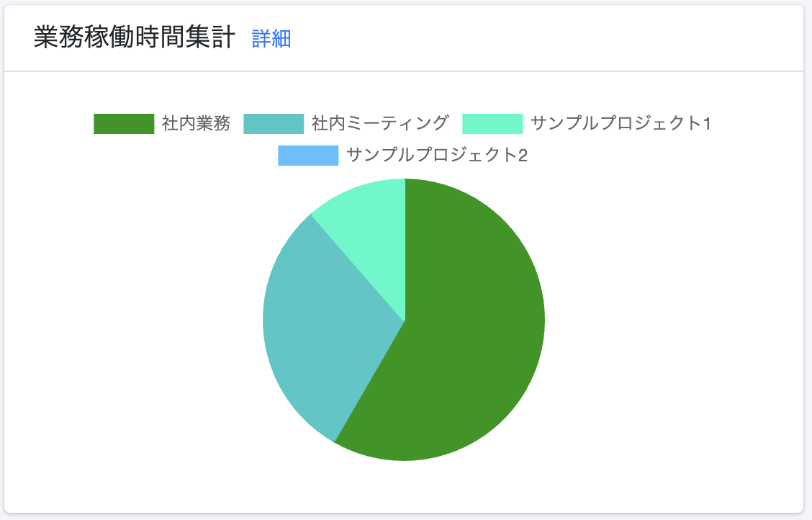Click the bottom edge of the green slice

point(405,457)
